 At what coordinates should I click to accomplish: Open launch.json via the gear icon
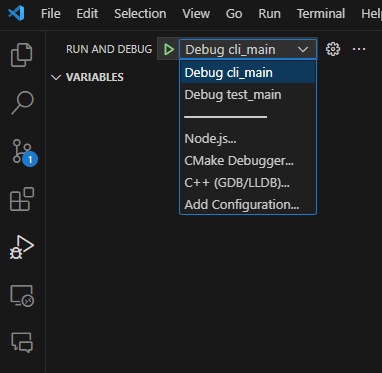click(x=333, y=49)
